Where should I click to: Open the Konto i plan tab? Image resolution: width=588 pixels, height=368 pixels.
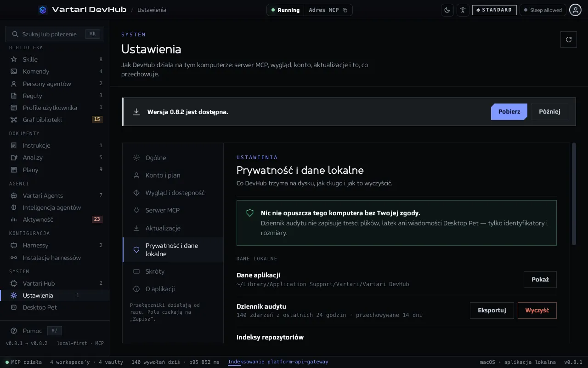coord(173,175)
